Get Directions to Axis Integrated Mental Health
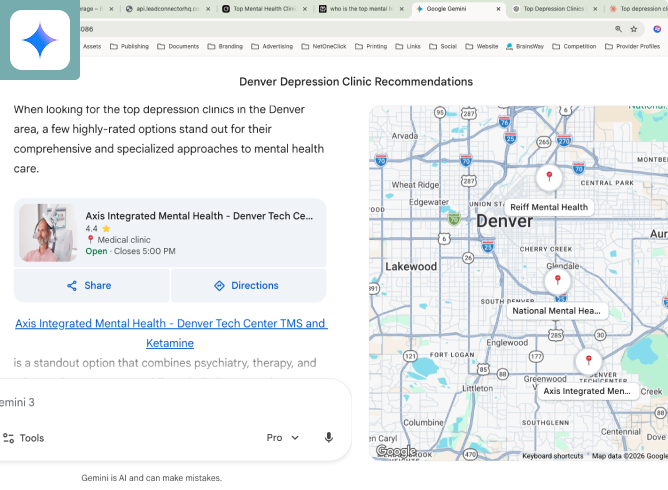Viewport: 668px width, 490px height. (246, 285)
